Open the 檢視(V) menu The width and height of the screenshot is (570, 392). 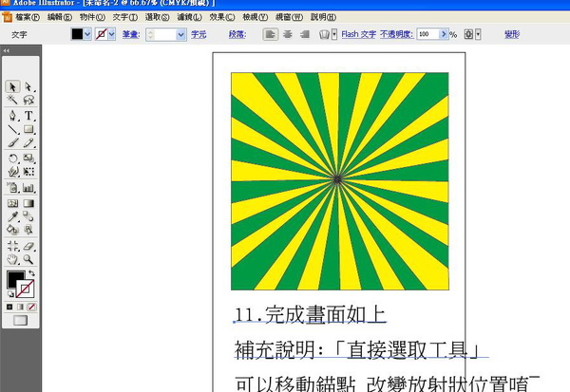coord(256,17)
